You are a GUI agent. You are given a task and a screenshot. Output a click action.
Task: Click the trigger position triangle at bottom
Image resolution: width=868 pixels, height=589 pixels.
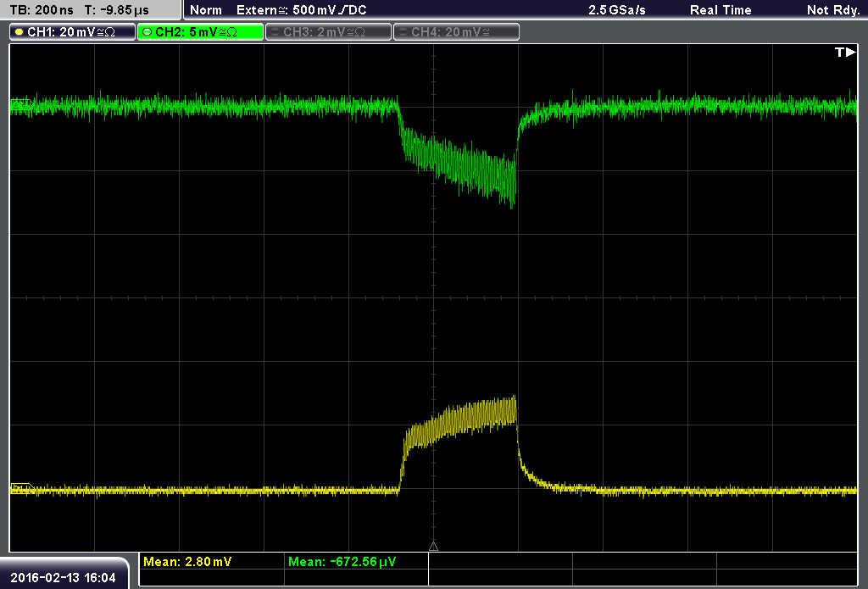(x=433, y=546)
